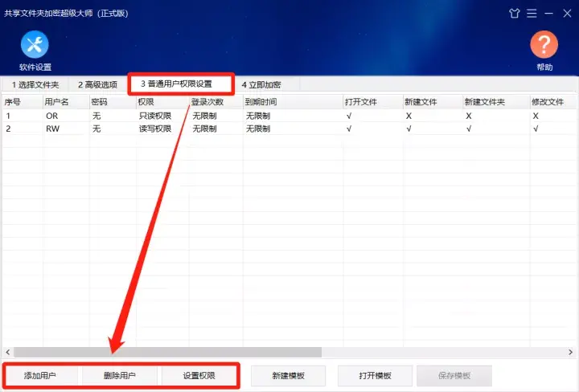Select user RW in the list
Screen dimensions: 579x392
tap(53, 129)
